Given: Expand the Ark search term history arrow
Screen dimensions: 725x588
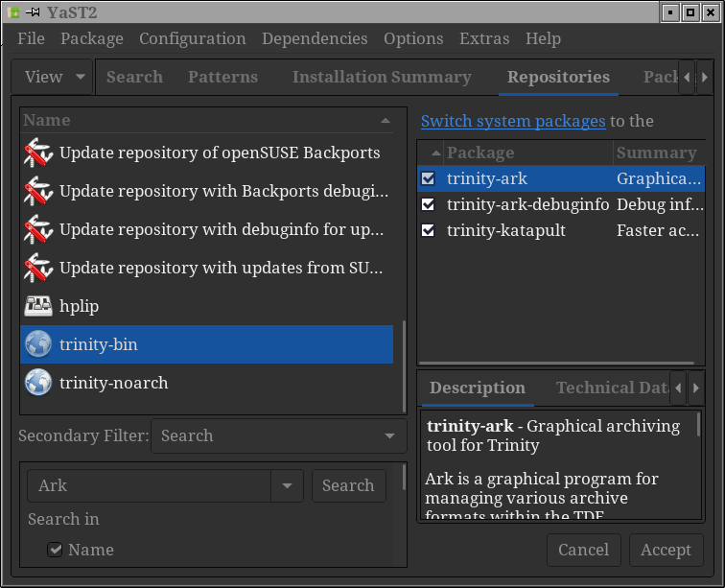Looking at the screenshot, I should pyautogui.click(x=287, y=485).
